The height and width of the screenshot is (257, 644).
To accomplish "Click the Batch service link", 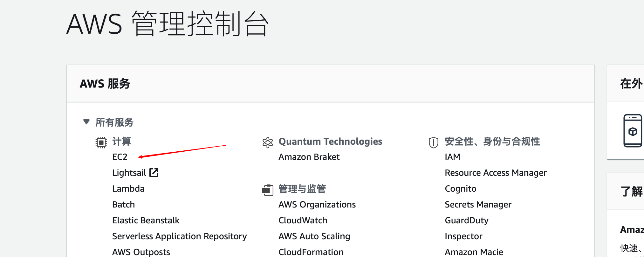I will [123, 205].
